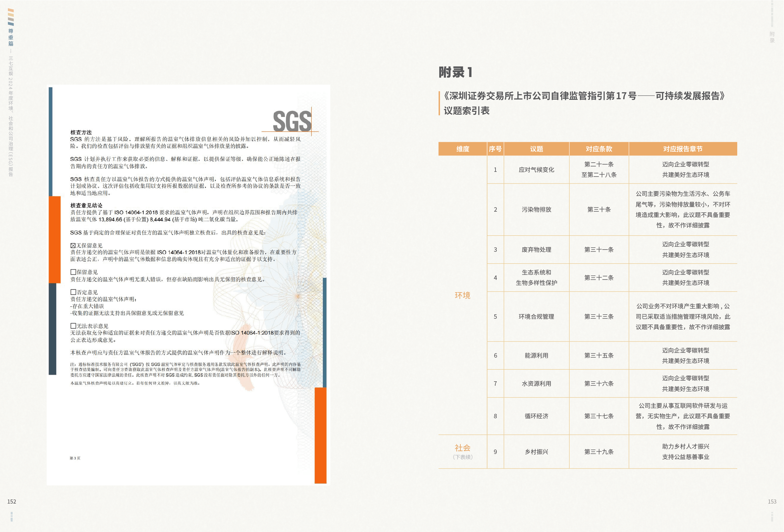Screen dimensions: 784x532
Task: Click the orange accent bar beside the appendix title
Action: [439, 103]
